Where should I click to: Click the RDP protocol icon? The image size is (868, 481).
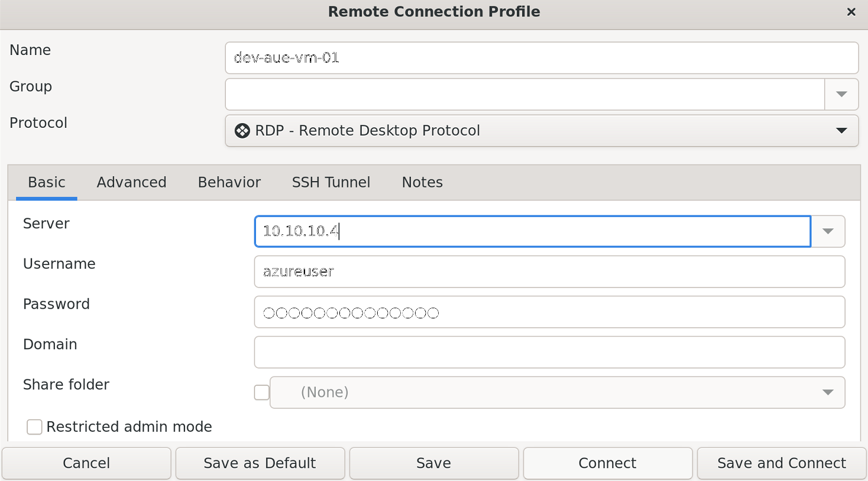[242, 130]
